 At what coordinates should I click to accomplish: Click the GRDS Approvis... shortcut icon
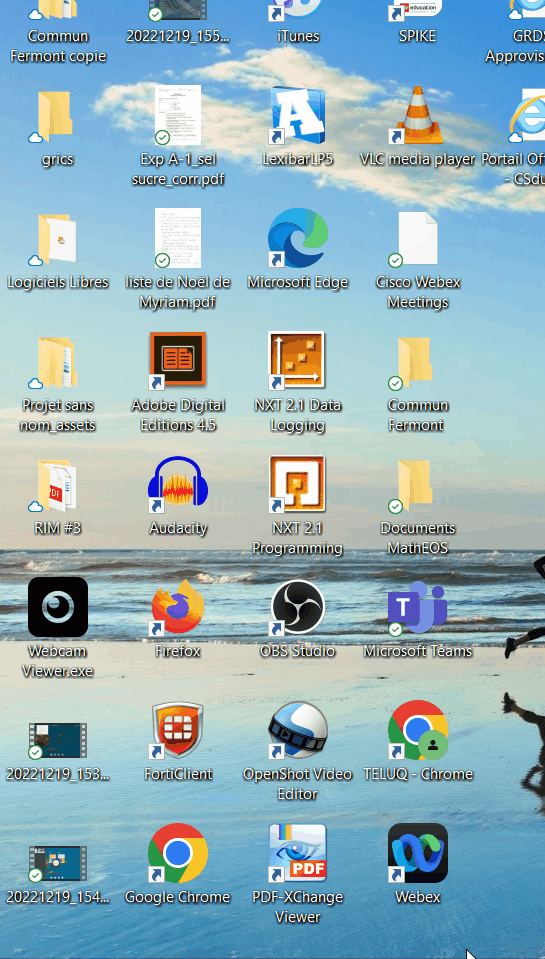pyautogui.click(x=526, y=10)
